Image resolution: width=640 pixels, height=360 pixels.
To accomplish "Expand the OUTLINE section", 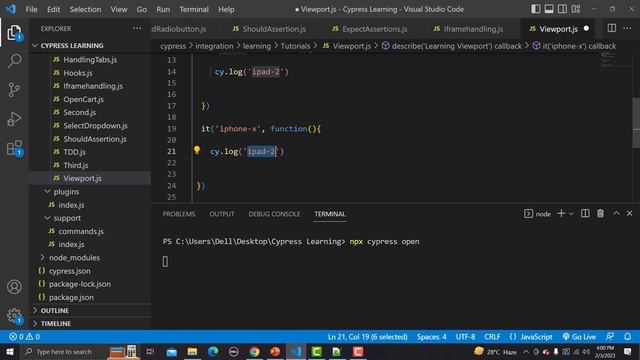I will pyautogui.click(x=35, y=311).
